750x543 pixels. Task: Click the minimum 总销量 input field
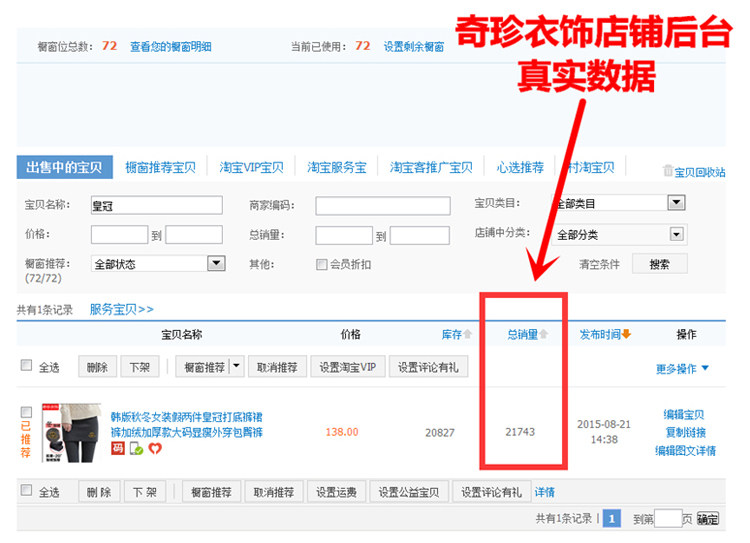[x=344, y=235]
